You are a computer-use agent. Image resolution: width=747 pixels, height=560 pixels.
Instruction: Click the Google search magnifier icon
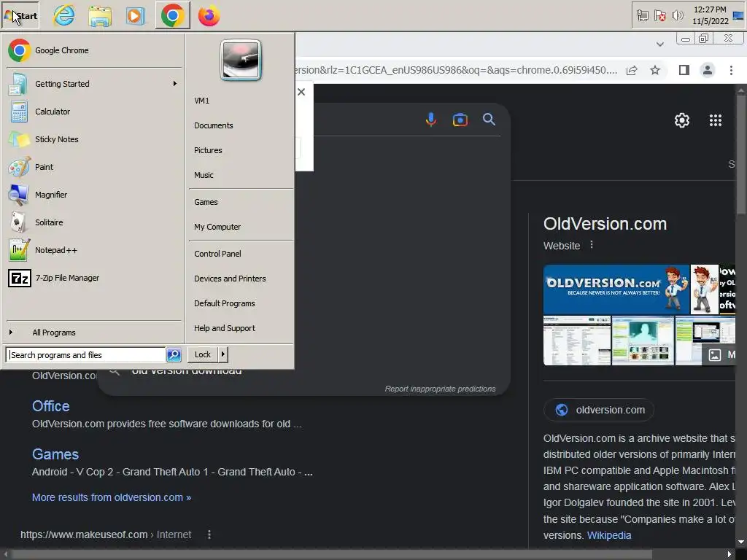(x=489, y=119)
